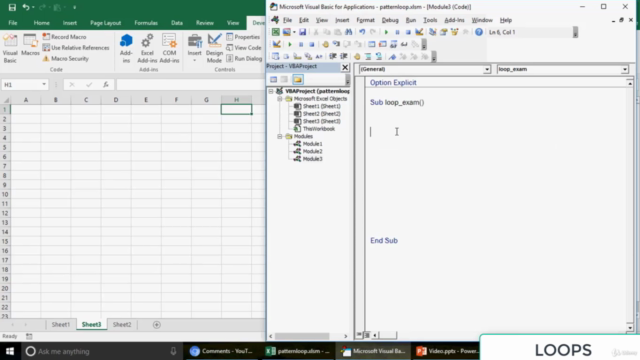
Task: Click View Microsoft Excel icon in VBA toolbar
Action: coord(276,32)
